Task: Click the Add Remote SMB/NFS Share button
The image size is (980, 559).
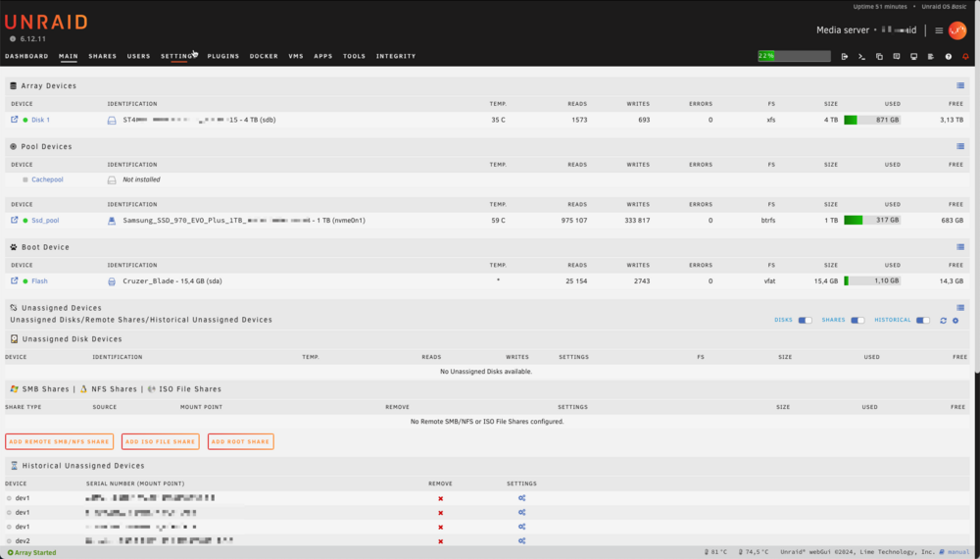Action: 60,441
